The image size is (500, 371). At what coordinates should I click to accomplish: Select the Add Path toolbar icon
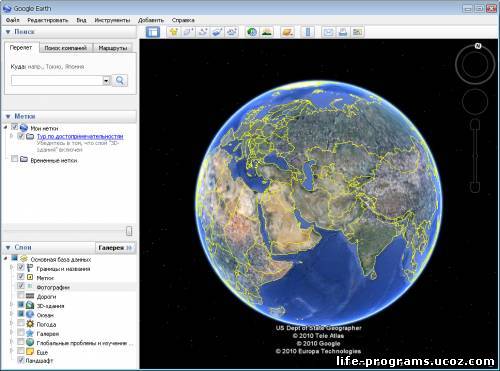point(203,32)
